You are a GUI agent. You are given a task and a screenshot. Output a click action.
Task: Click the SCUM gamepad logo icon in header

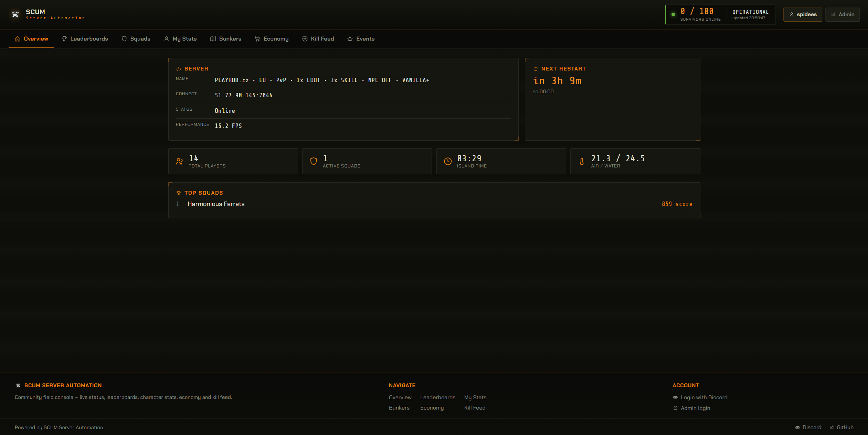[x=15, y=14]
